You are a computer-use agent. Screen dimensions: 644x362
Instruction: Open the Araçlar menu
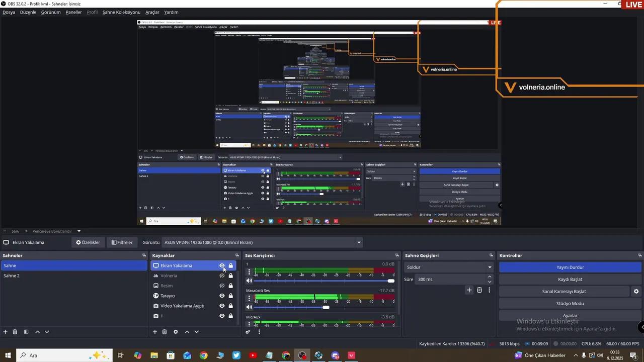152,12
